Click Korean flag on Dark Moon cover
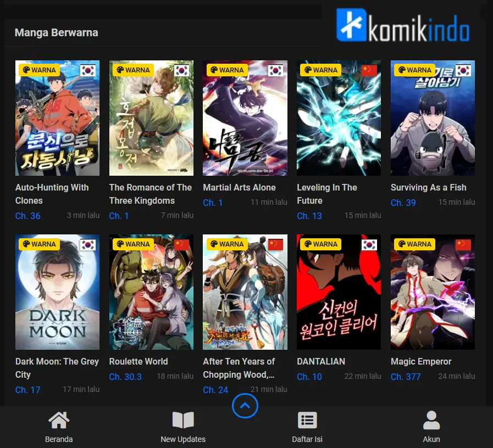Image resolution: width=493 pixels, height=448 pixels. (88, 244)
